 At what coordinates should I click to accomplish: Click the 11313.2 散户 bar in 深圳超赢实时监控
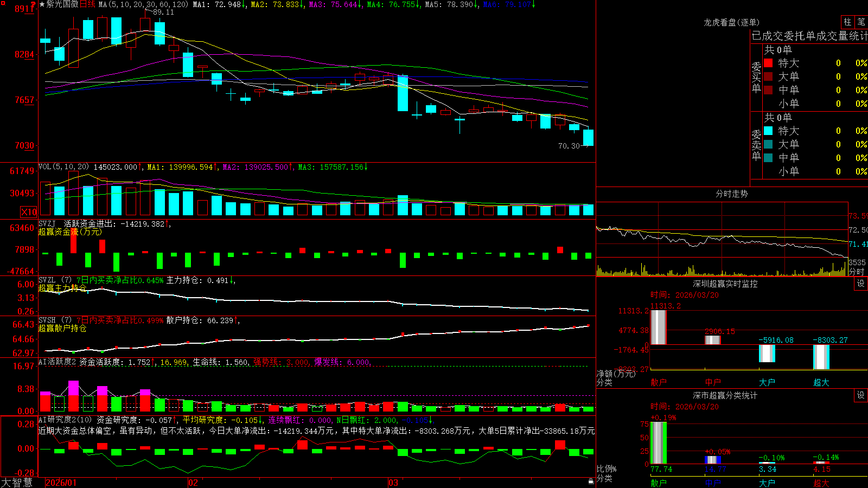pos(659,327)
